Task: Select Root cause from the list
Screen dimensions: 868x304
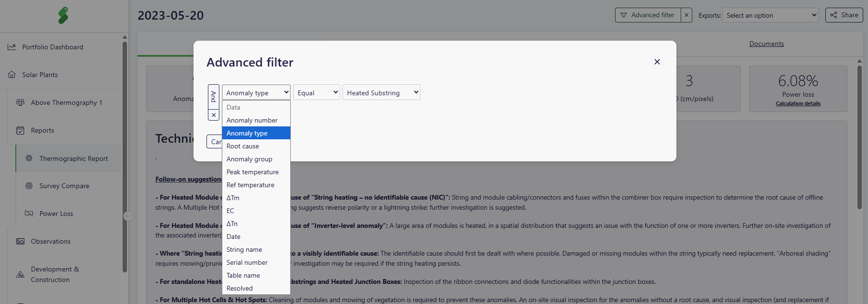Action: click(x=243, y=146)
